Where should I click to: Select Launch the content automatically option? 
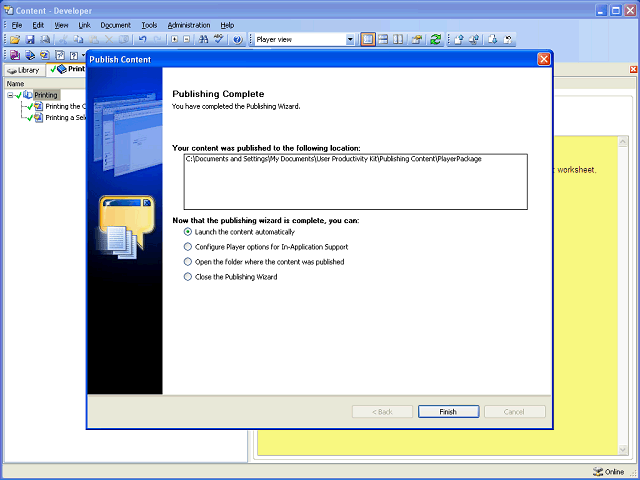(187, 232)
